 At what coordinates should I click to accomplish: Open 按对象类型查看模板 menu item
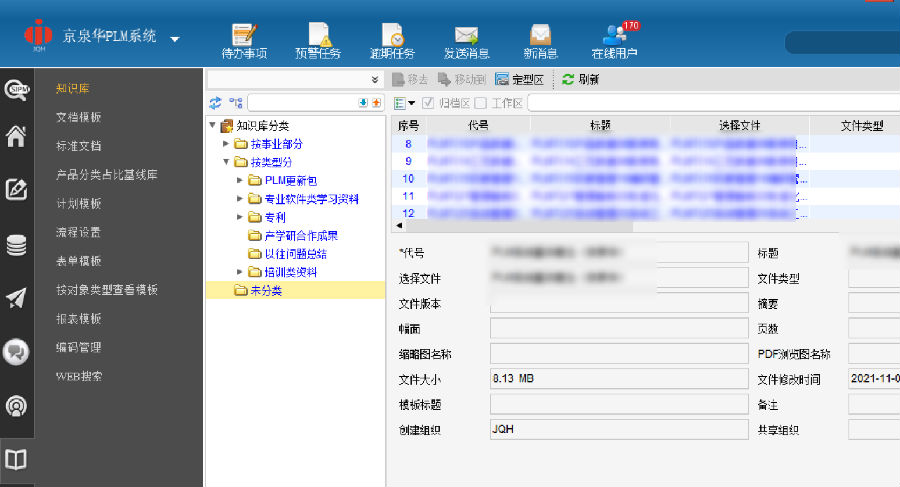(107, 289)
